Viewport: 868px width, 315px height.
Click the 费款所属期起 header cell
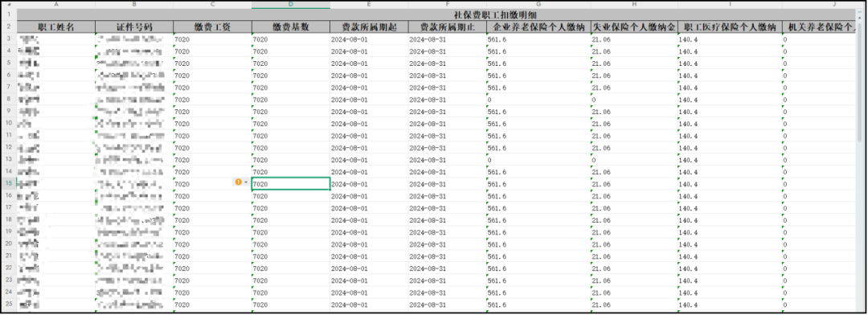pos(369,27)
